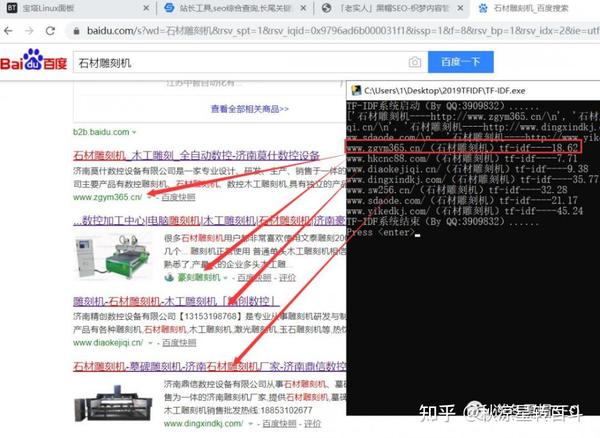
Task: Expand the b2b.baidu.com dropdown arrow
Action: click(134, 132)
